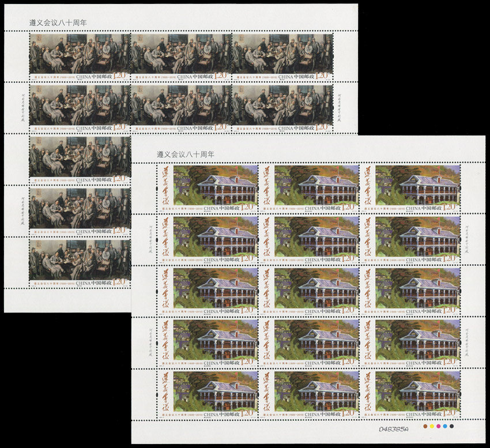Select the top-left stamp of the building sheet
Screen dimensions: 490x448
(207, 188)
